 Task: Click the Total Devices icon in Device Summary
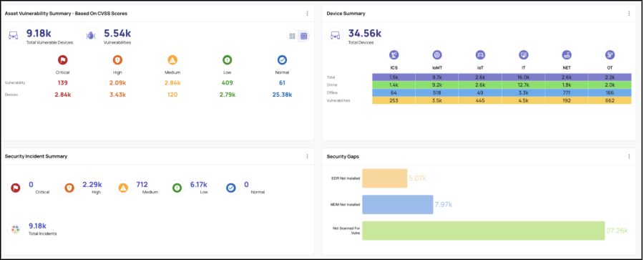coord(335,35)
